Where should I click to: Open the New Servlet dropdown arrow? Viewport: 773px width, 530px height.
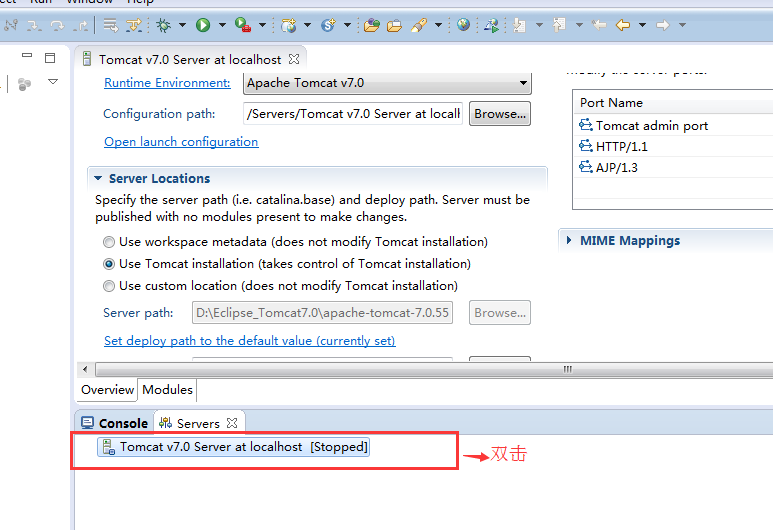[348, 25]
